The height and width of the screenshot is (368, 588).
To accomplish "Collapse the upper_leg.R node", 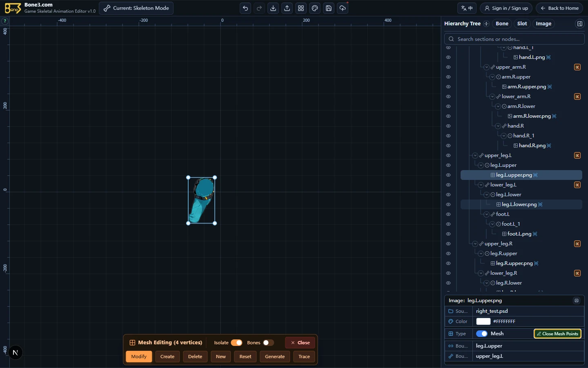I will pos(475,244).
